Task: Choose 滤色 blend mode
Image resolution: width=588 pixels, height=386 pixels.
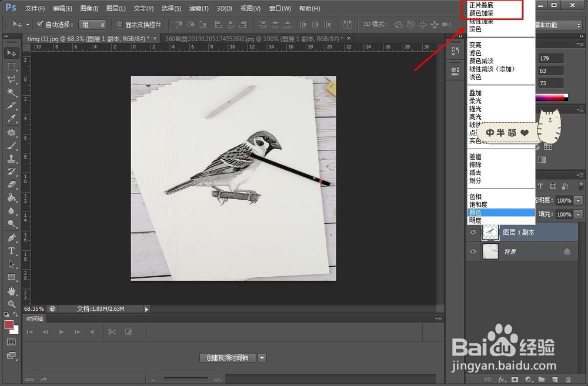Action: click(x=475, y=53)
